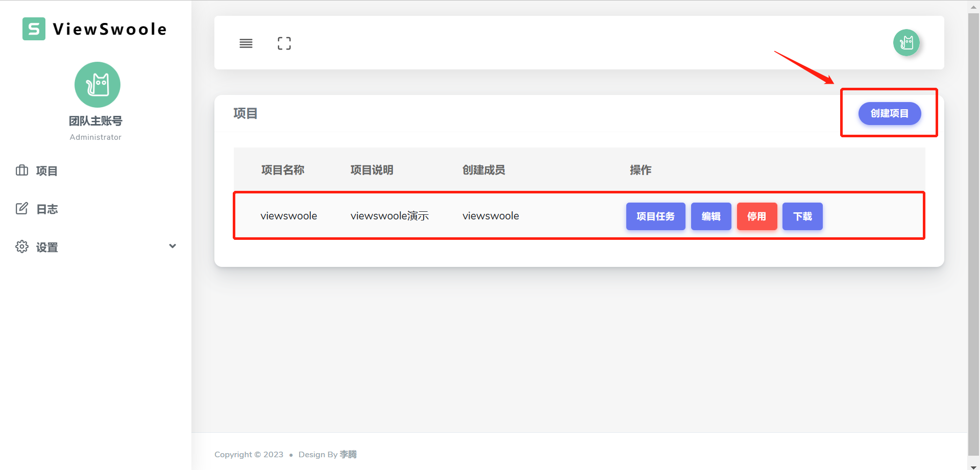The height and width of the screenshot is (470, 980).
Task: Click the 创建项目 button
Action: pos(890,113)
